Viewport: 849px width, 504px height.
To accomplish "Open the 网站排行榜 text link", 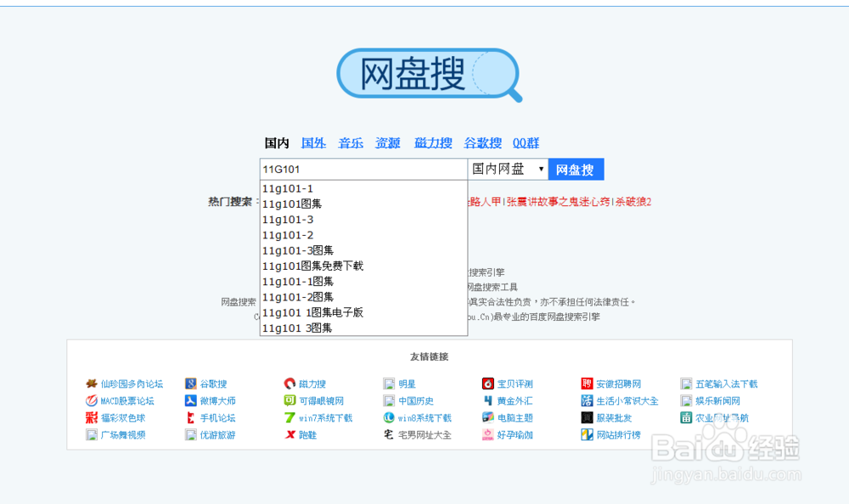I will click(618, 434).
